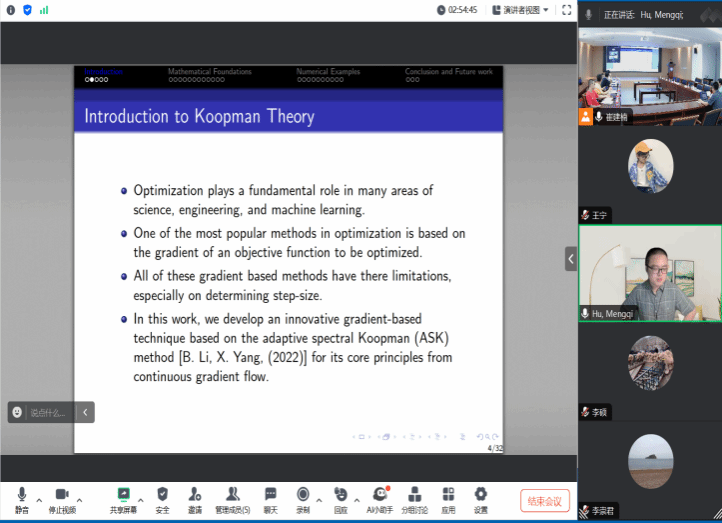Expand audio options arrow beside mute
This screenshot has height=523, width=722.
pyautogui.click(x=39, y=499)
